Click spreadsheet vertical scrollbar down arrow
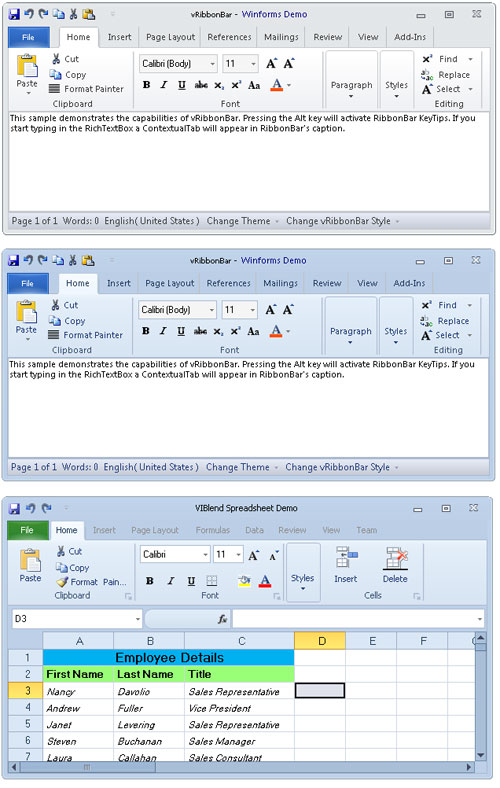500x788 pixels. (x=481, y=755)
